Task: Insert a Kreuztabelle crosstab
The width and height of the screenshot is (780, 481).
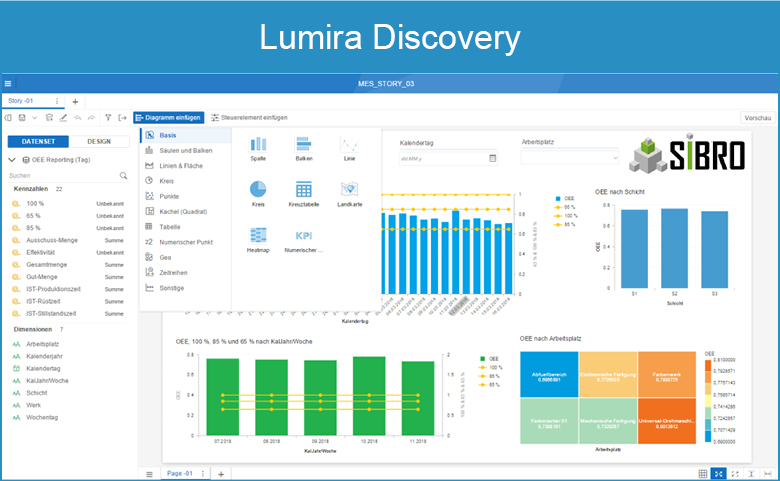Action: pos(304,194)
